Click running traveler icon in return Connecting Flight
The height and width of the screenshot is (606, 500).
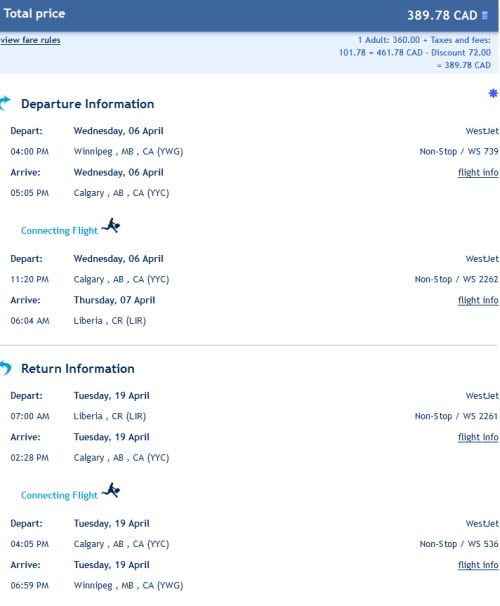pos(111,490)
